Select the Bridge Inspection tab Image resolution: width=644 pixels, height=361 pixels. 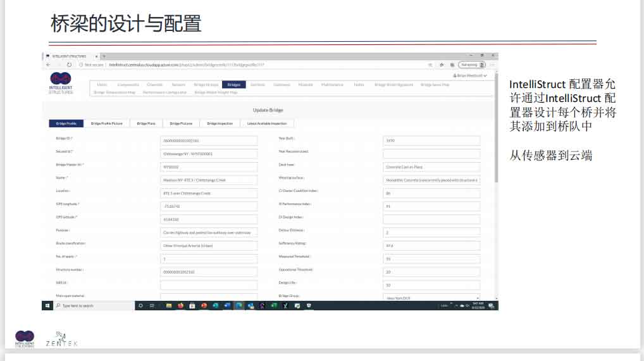pos(220,123)
